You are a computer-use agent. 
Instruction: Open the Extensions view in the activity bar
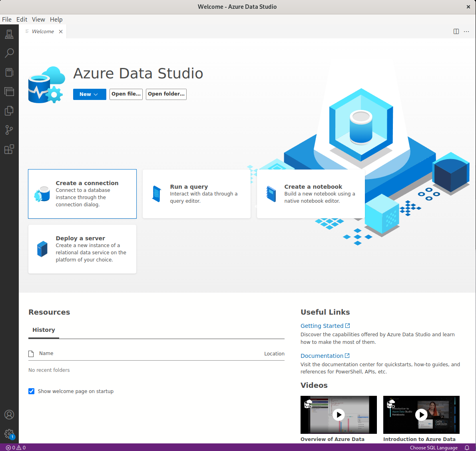click(9, 149)
